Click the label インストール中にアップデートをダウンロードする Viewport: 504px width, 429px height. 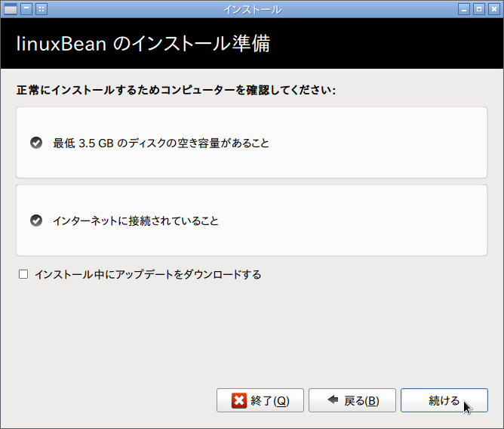coord(148,274)
